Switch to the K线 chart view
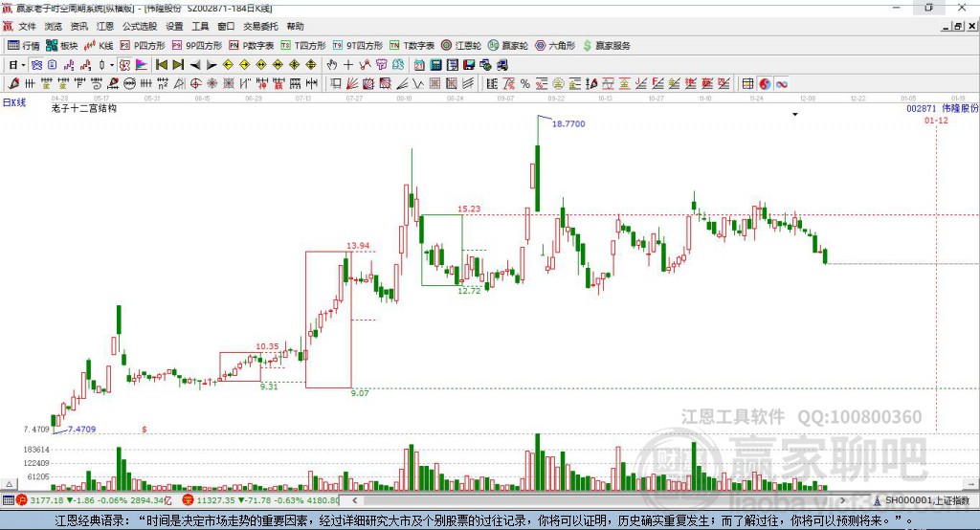 [x=99, y=46]
